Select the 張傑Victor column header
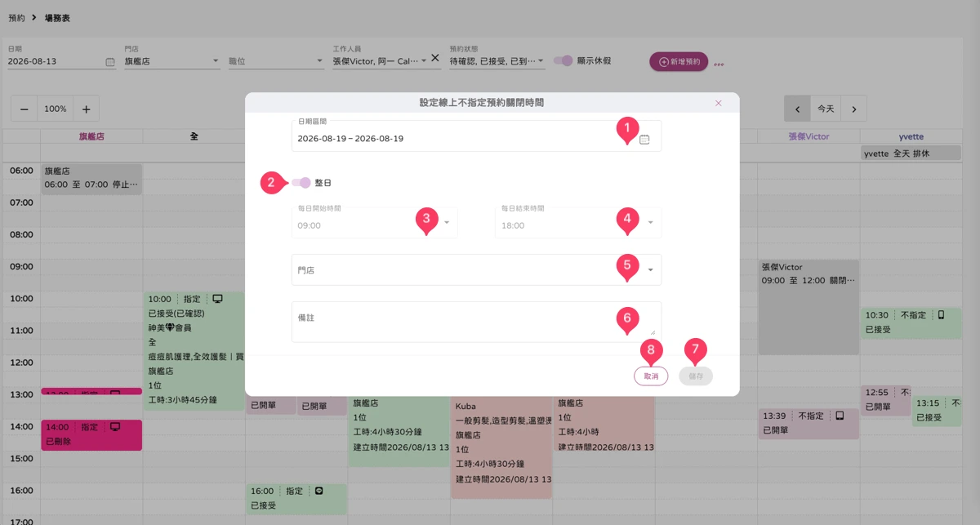Image resolution: width=980 pixels, height=525 pixels. (x=808, y=136)
